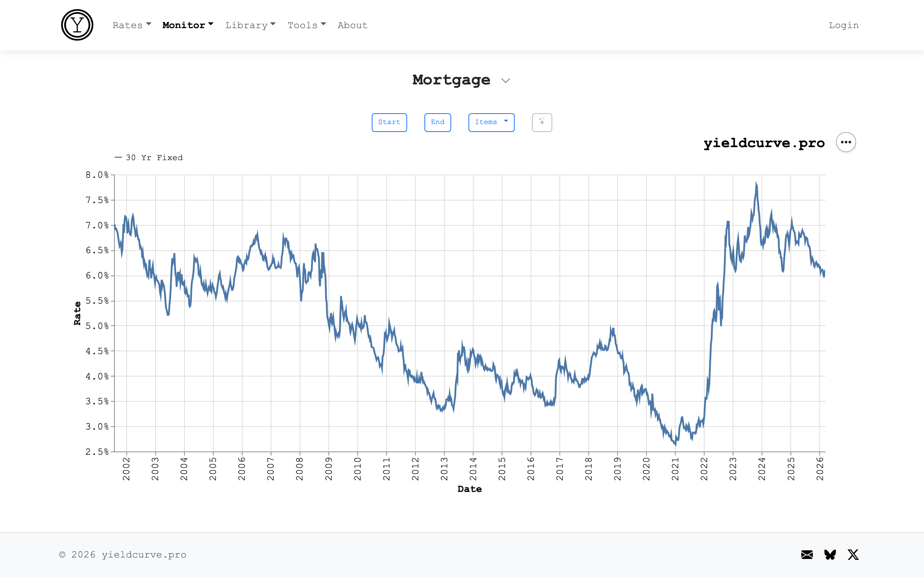The image size is (924, 577).
Task: Open the Tools menu
Action: coord(306,25)
